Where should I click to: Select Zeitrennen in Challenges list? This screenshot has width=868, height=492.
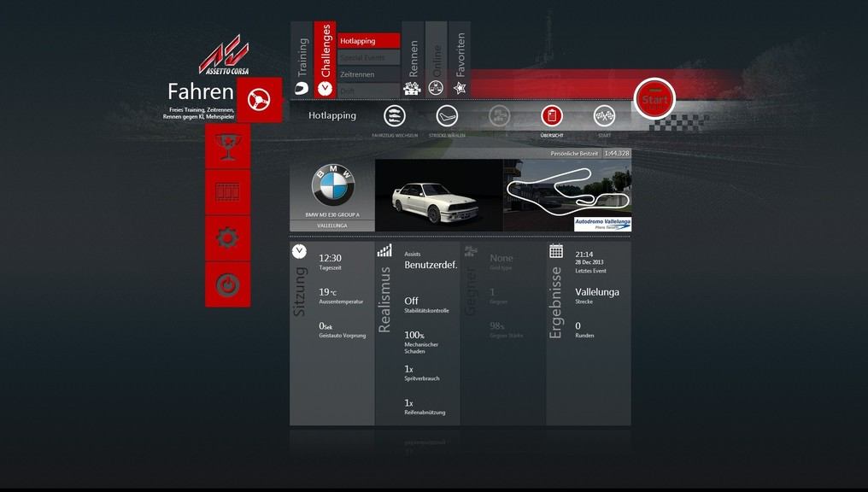point(369,73)
